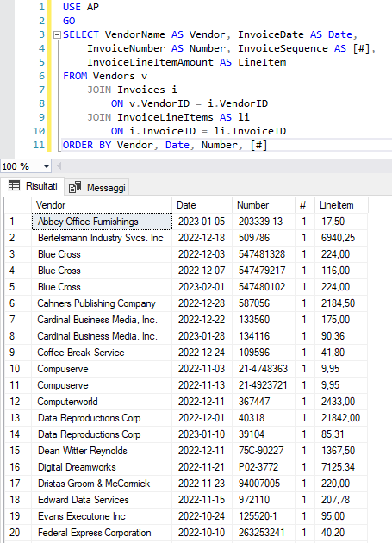Select the # column header
The image size is (392, 543).
tap(305, 205)
